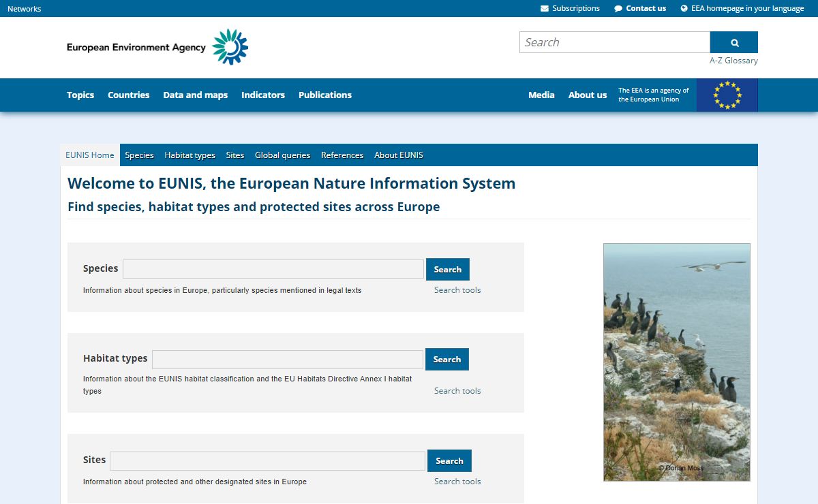The image size is (818, 504).
Task: Click the seabird cliff photo
Action: [677, 362]
